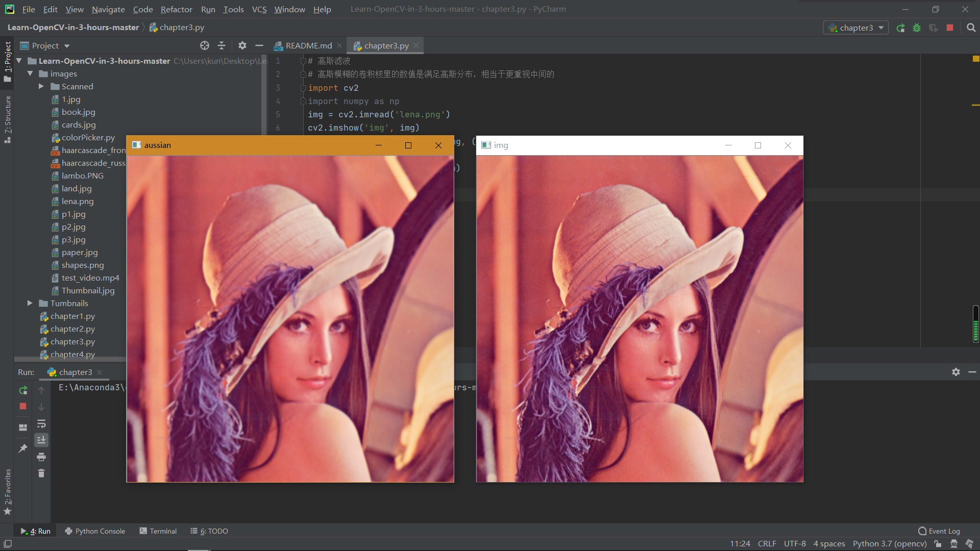This screenshot has width=980, height=551.
Task: Toggle scroll to end in Run console
Action: click(x=41, y=440)
